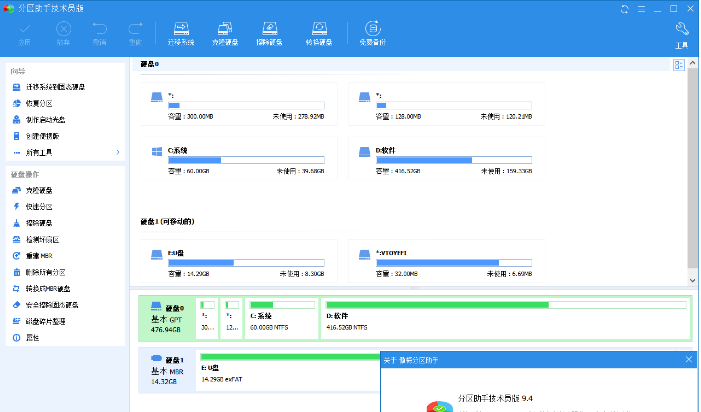Select the 300.00MB unnamed partition card

(x=239, y=104)
